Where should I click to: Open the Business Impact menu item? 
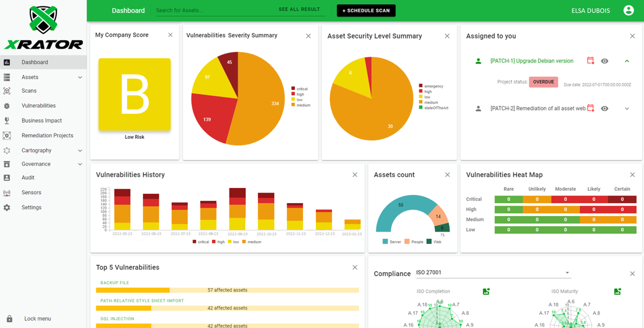pyautogui.click(x=43, y=121)
